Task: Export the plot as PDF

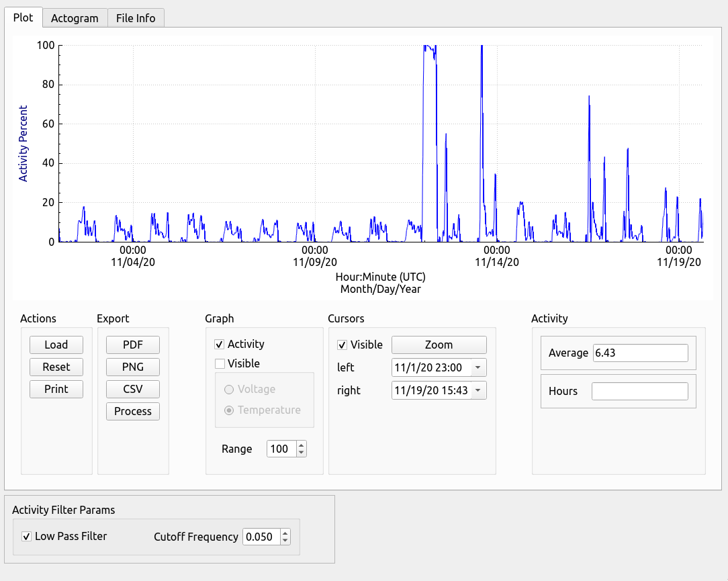Action: (x=133, y=345)
